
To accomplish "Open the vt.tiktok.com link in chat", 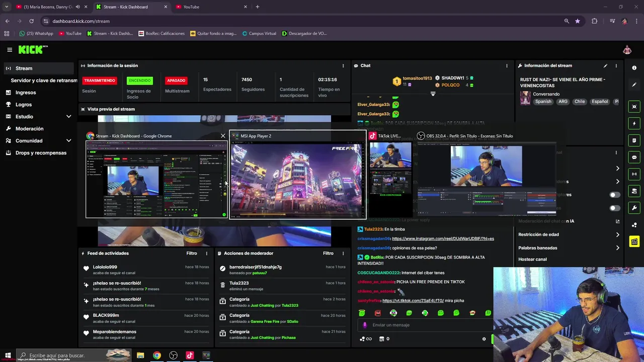I will click(413, 301).
